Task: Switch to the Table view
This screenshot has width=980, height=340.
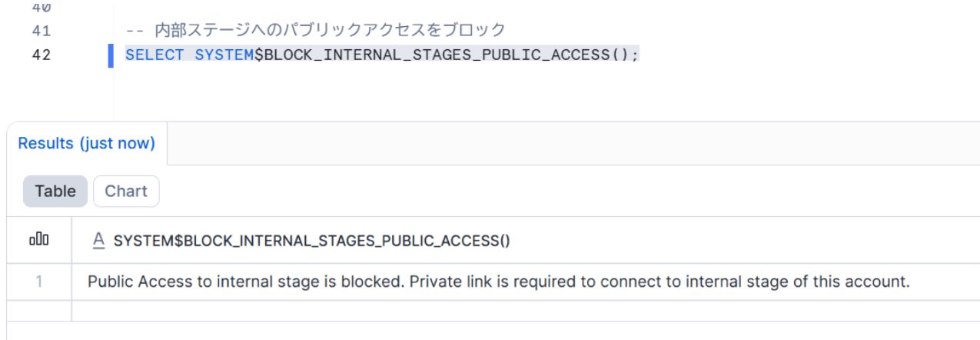Action: coord(55,192)
